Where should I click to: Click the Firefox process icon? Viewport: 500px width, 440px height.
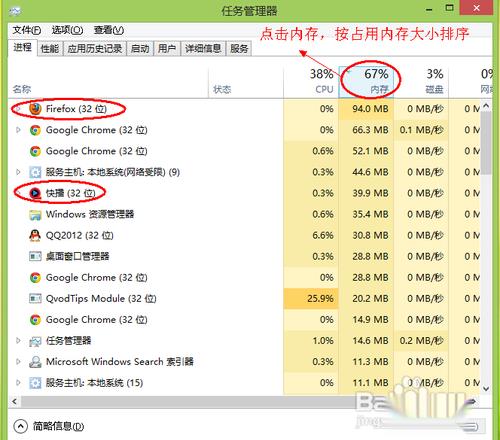(35, 109)
